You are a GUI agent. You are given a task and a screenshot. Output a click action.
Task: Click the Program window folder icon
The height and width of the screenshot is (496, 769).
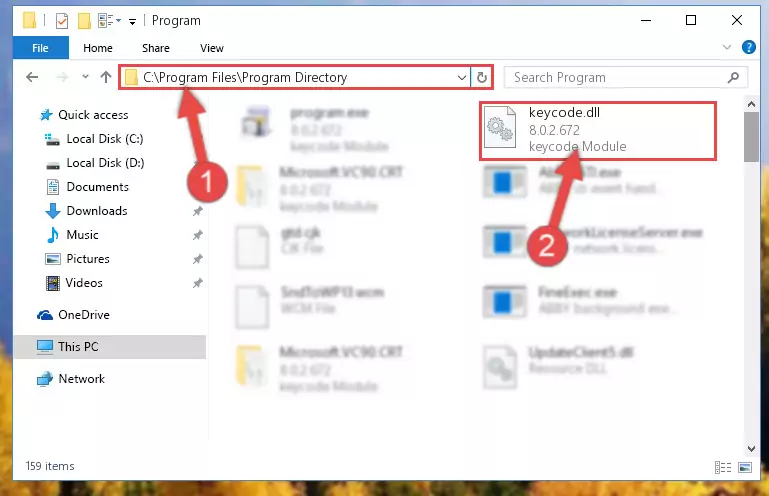pyautogui.click(x=29, y=21)
